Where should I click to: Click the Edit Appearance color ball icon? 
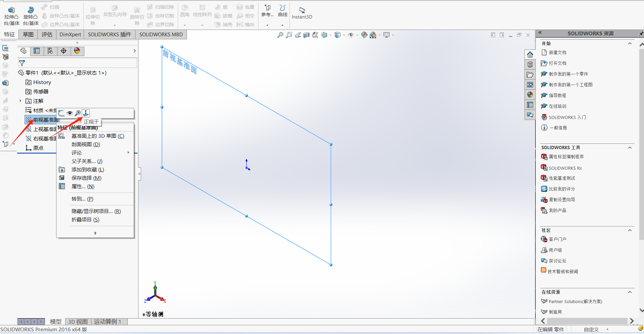point(364,35)
